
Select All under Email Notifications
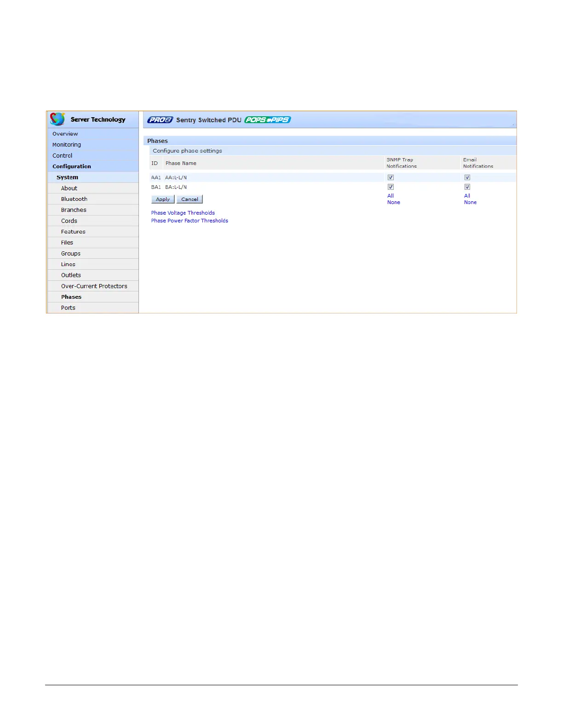[467, 196]
